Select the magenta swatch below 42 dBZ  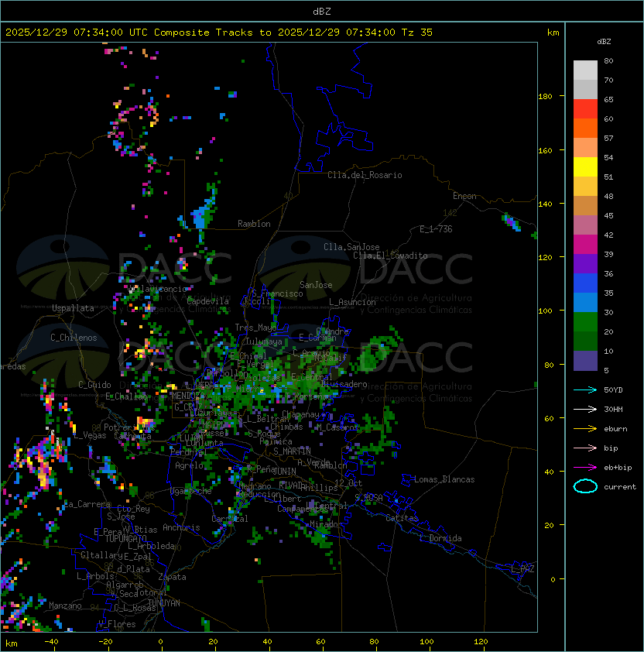[585, 244]
